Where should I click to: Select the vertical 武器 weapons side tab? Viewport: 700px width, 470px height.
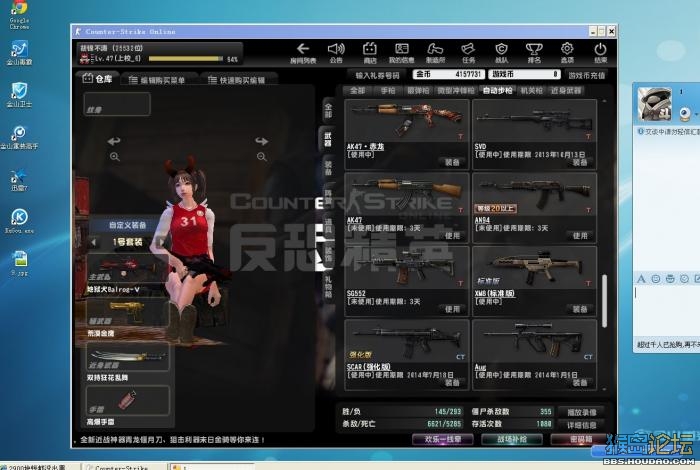328,139
